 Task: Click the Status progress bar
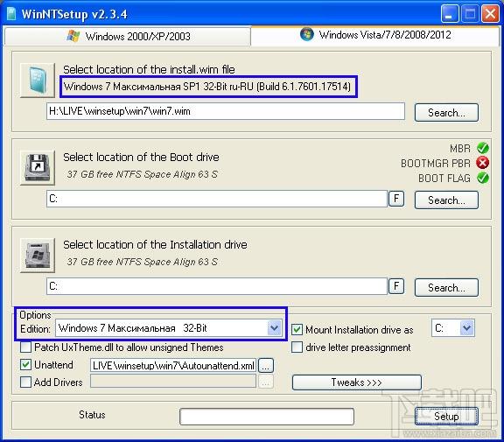click(x=267, y=417)
